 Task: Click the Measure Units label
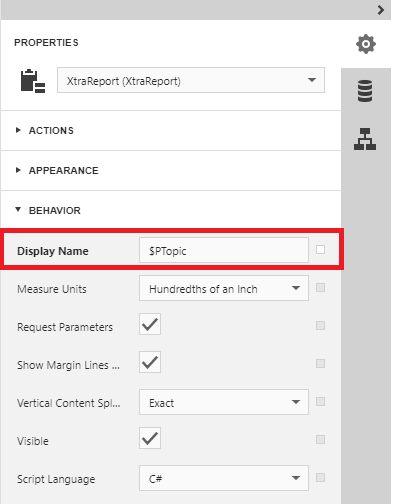(52, 289)
